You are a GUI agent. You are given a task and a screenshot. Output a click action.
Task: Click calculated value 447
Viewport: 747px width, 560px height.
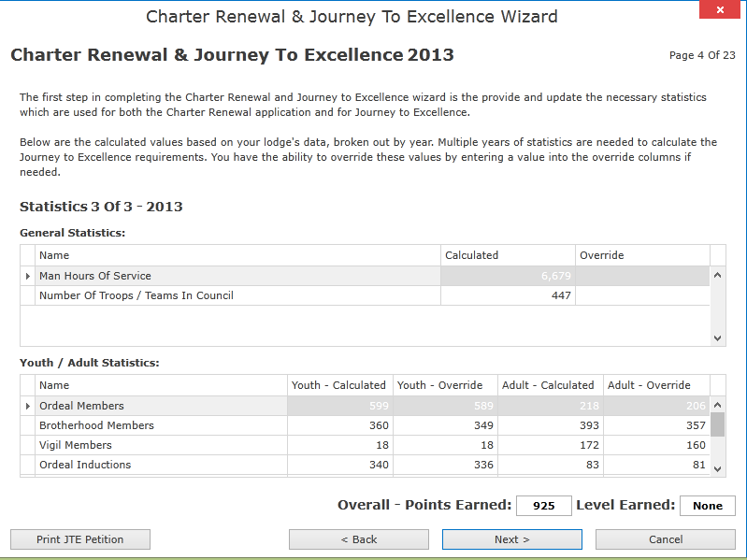508,295
